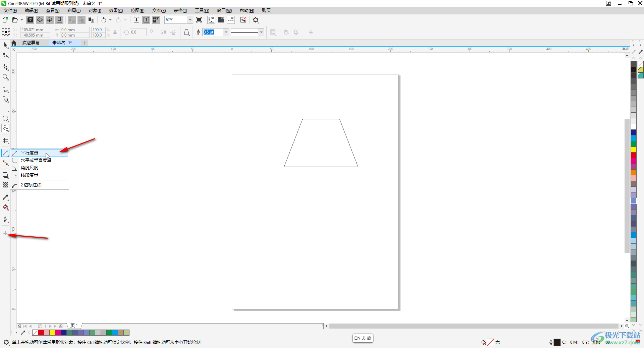This screenshot has width=644, height=348.
Task: Switch to the 欢迎屏幕 tab
Action: (31, 43)
